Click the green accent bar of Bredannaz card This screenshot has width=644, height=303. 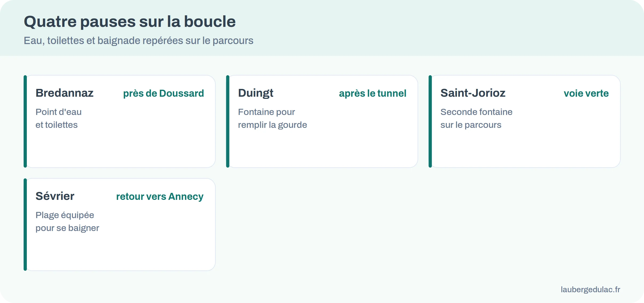click(25, 121)
